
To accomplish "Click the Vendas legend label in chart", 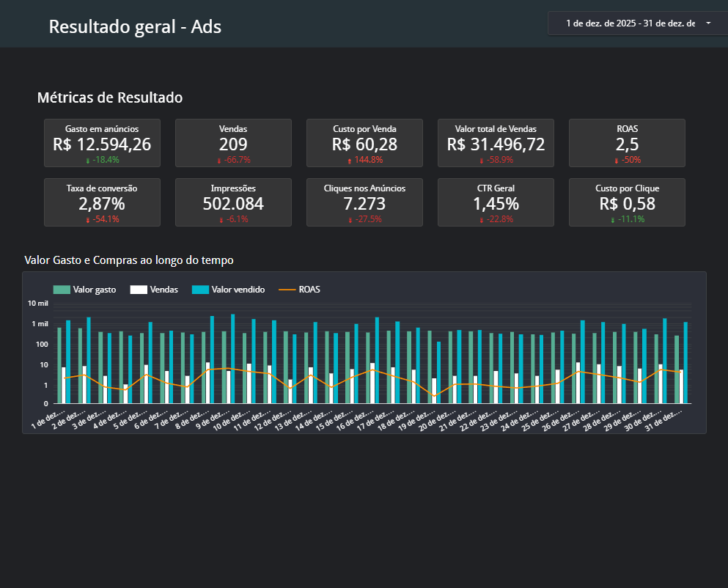I will (164, 290).
